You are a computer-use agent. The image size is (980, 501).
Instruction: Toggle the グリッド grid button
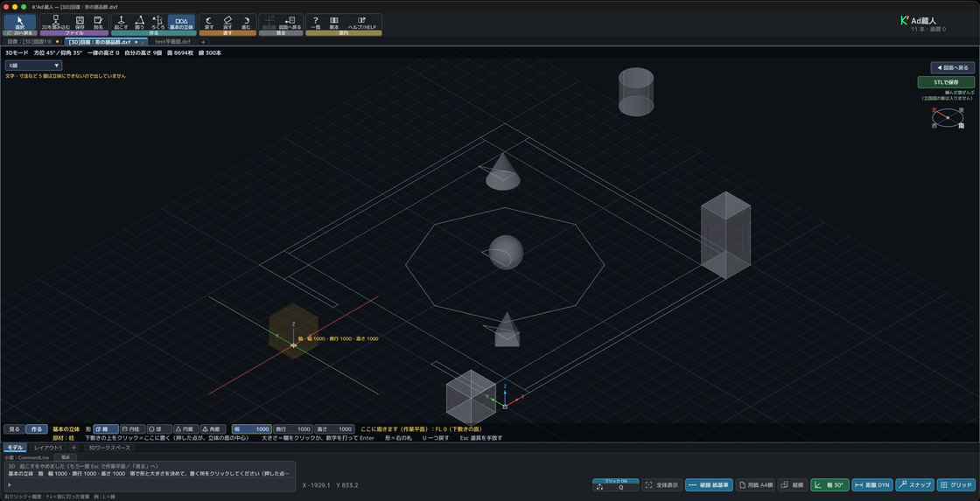click(956, 484)
